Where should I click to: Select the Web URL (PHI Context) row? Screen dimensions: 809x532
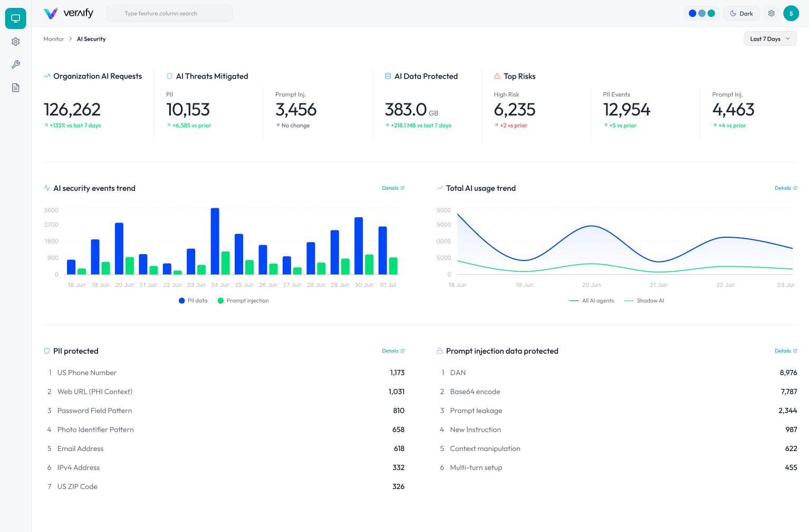click(224, 392)
